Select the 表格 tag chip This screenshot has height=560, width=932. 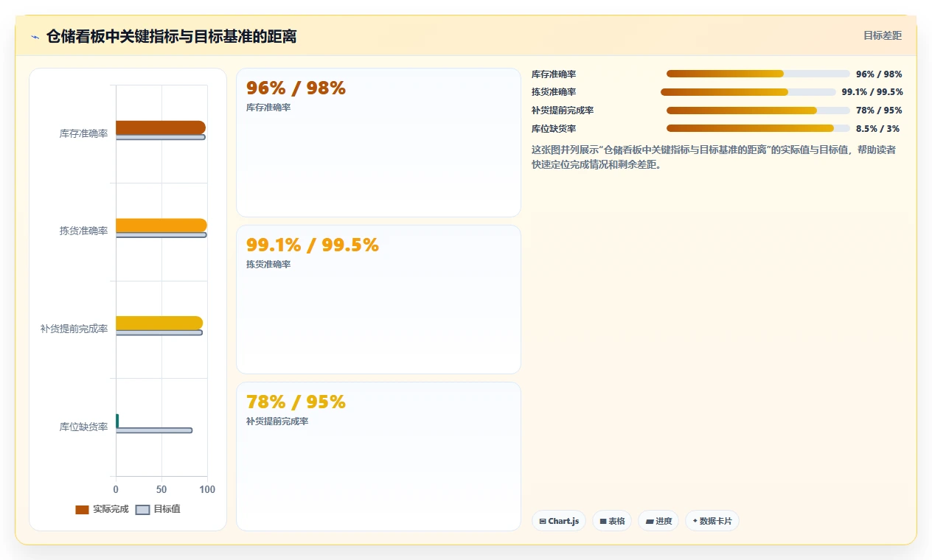coord(612,521)
